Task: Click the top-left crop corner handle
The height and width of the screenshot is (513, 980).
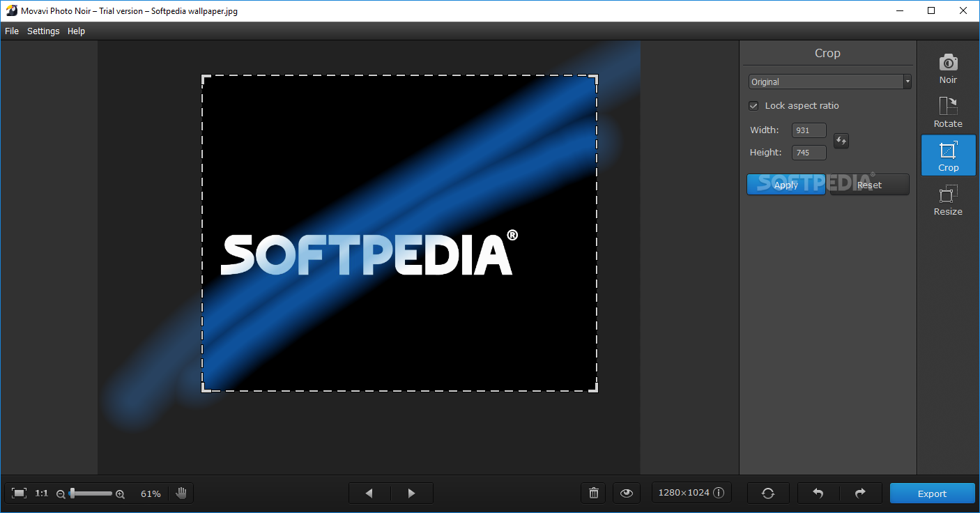Action: [206, 79]
